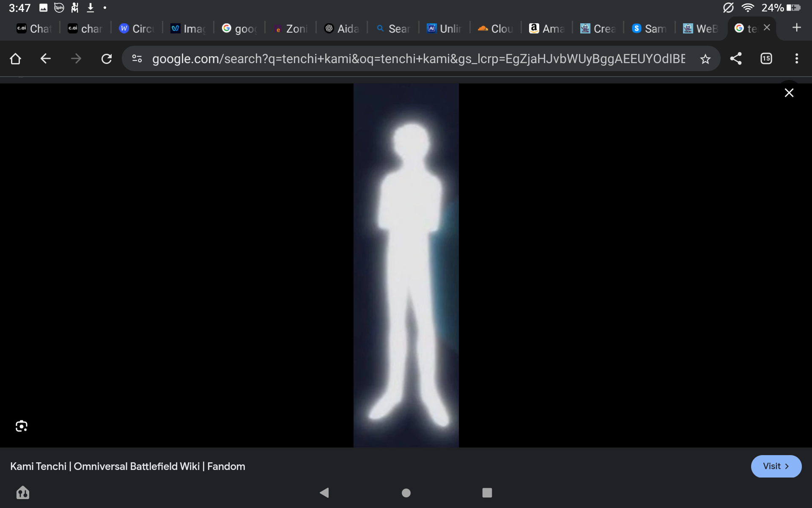Open tab switcher showing 15 tabs
The image size is (812, 508).
(x=766, y=58)
